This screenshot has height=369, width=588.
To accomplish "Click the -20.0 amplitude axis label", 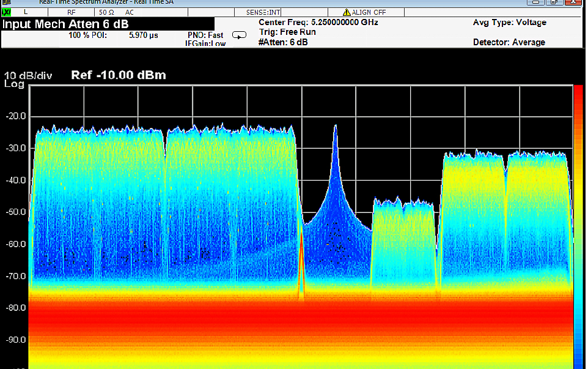I will click(x=16, y=116).
